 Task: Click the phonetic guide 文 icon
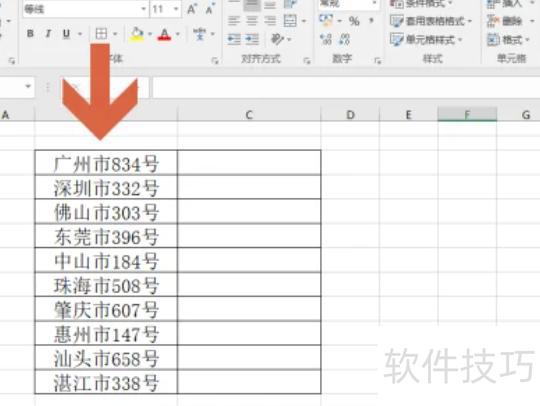coord(199,34)
